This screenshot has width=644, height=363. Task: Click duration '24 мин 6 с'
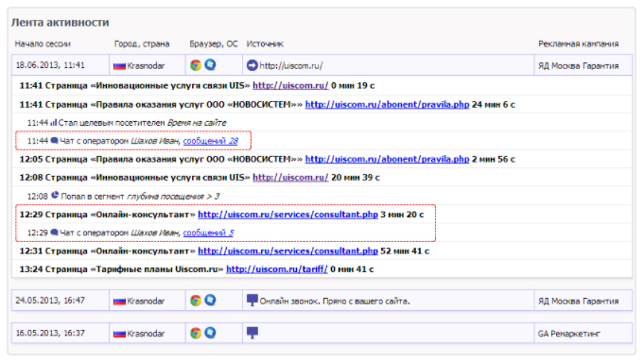tap(494, 105)
